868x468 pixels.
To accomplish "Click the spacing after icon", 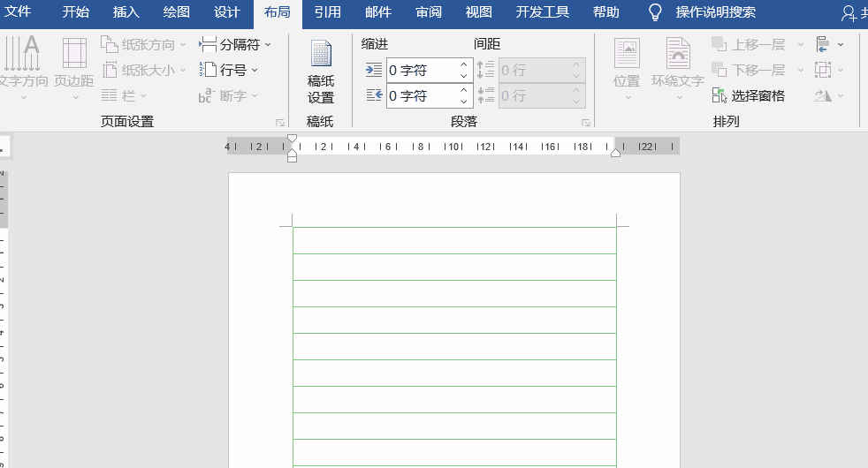I will tap(485, 95).
